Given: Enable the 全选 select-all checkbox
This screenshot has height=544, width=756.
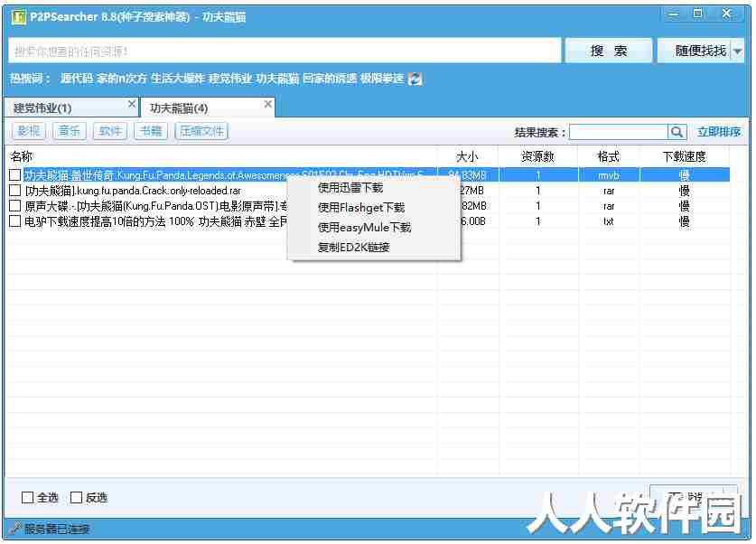Looking at the screenshot, I should [x=27, y=497].
